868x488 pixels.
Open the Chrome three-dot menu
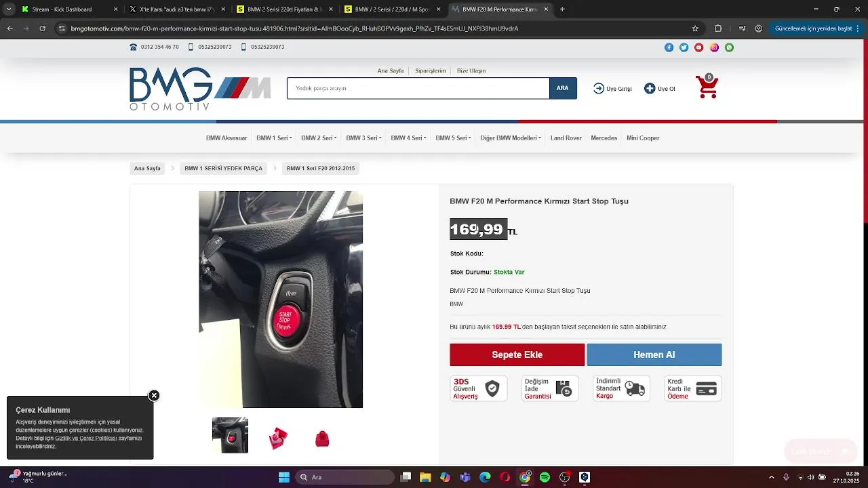point(859,28)
